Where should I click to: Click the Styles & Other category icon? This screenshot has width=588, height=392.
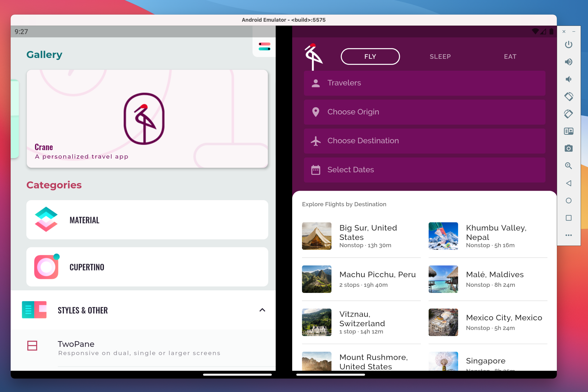coord(34,311)
